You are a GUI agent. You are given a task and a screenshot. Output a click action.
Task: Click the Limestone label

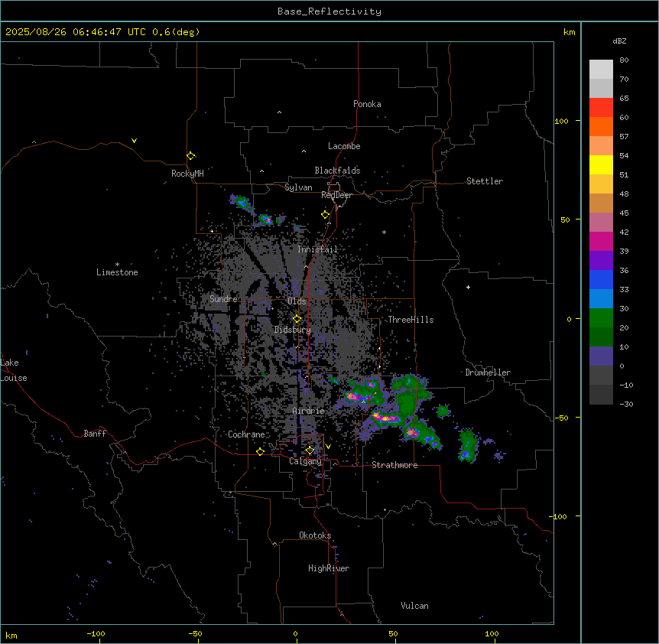tap(117, 272)
